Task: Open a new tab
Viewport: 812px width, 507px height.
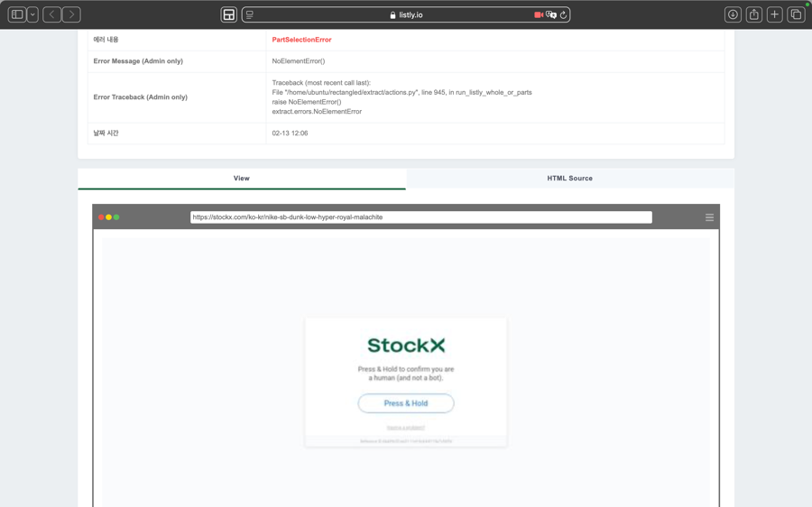Action: click(x=774, y=14)
